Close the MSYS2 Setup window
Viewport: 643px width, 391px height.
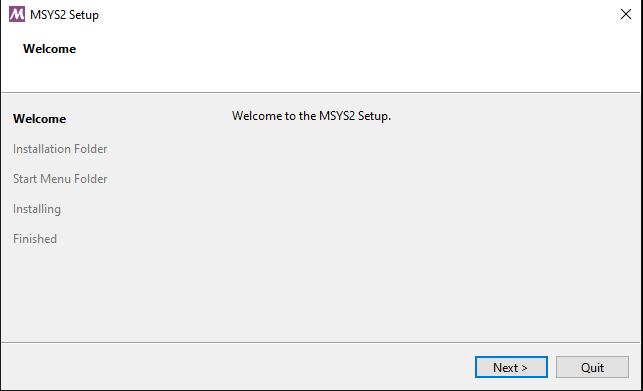[x=626, y=14]
